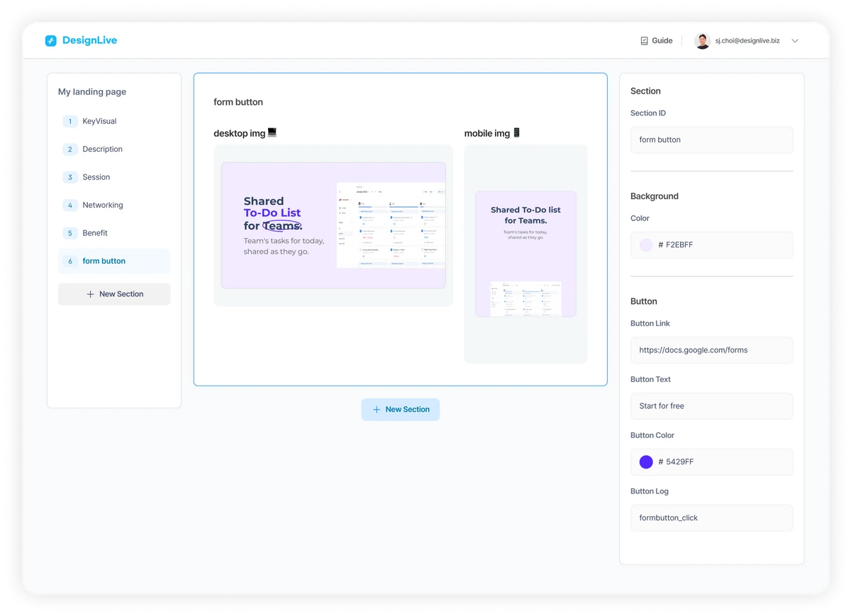Select number 6 badge for form button
This screenshot has width=851, height=616.
coord(69,261)
